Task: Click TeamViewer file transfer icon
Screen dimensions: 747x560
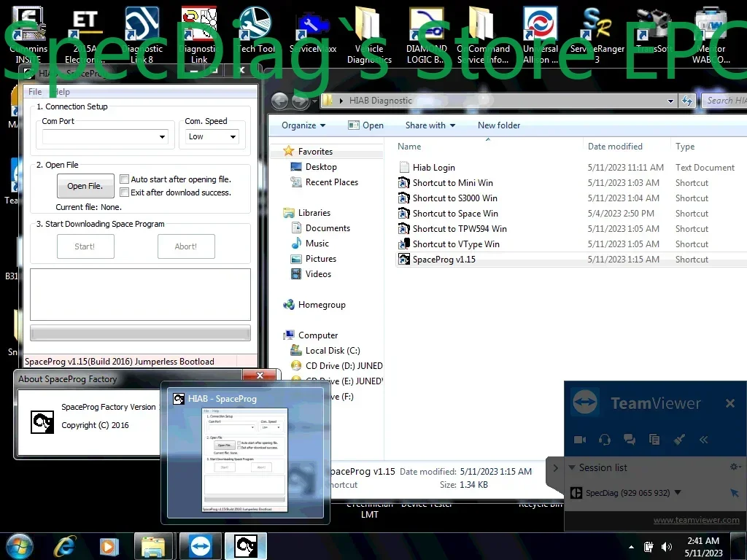Action: [x=654, y=440]
